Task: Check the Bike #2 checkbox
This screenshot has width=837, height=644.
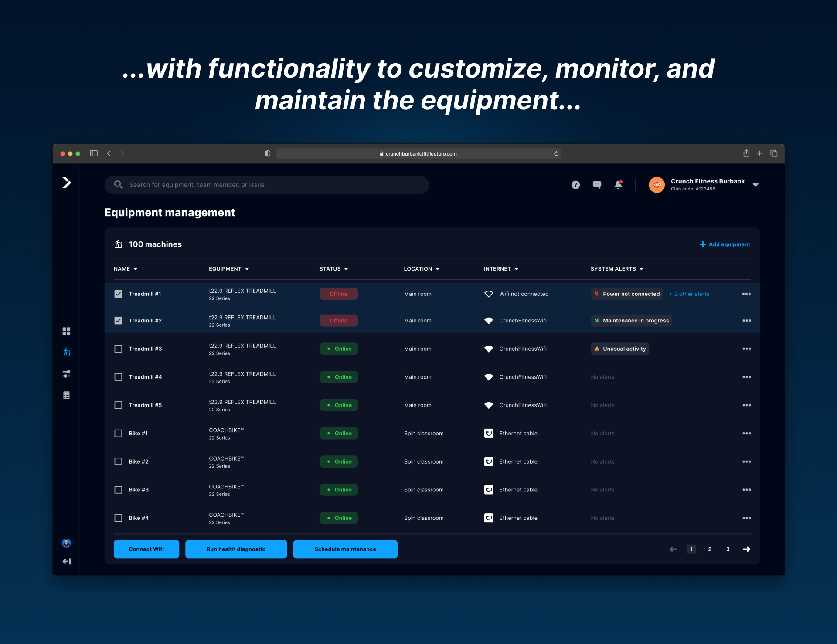Action: (118, 461)
